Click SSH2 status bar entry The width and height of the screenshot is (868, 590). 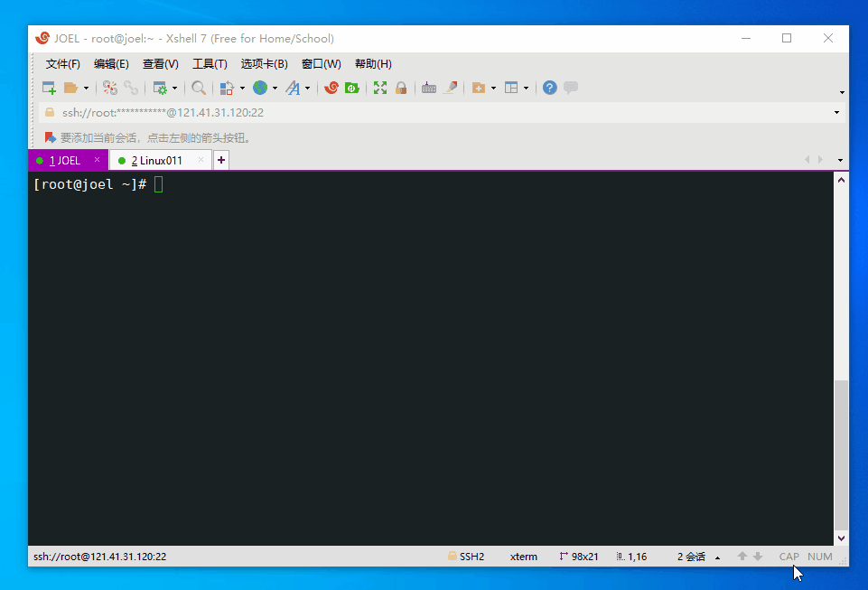[x=466, y=557]
